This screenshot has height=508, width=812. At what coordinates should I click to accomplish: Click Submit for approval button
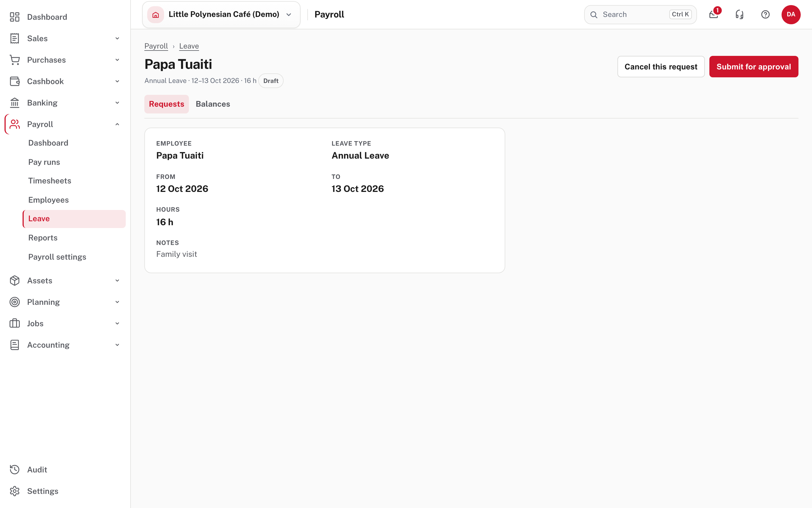(x=754, y=67)
